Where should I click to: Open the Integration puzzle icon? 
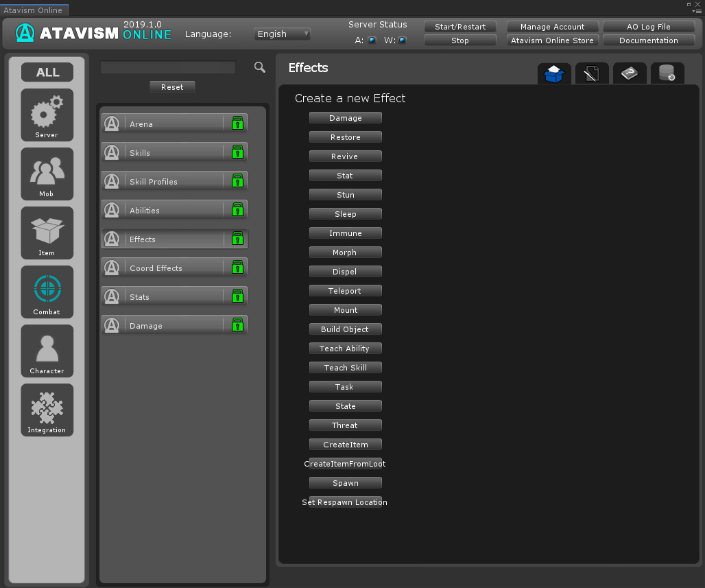(x=47, y=410)
